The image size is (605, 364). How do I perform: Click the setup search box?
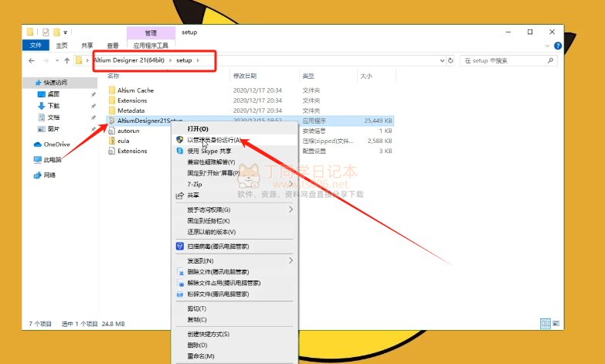coord(506,60)
